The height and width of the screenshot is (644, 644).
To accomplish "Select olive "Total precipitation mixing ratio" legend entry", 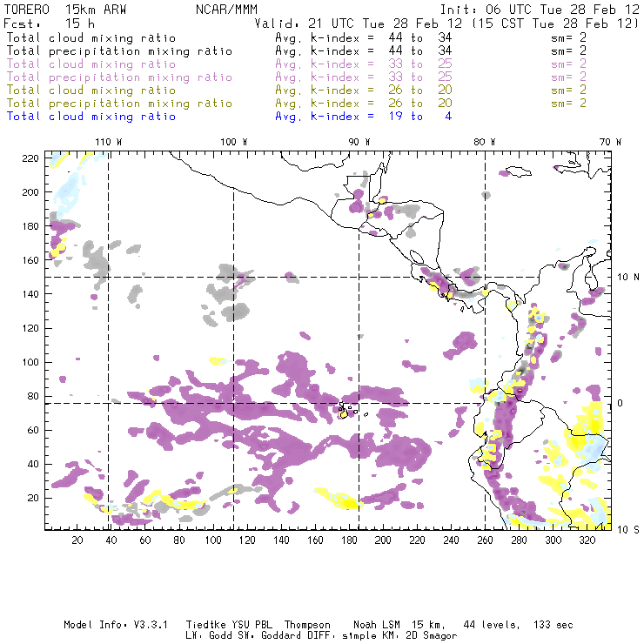I will (119, 103).
